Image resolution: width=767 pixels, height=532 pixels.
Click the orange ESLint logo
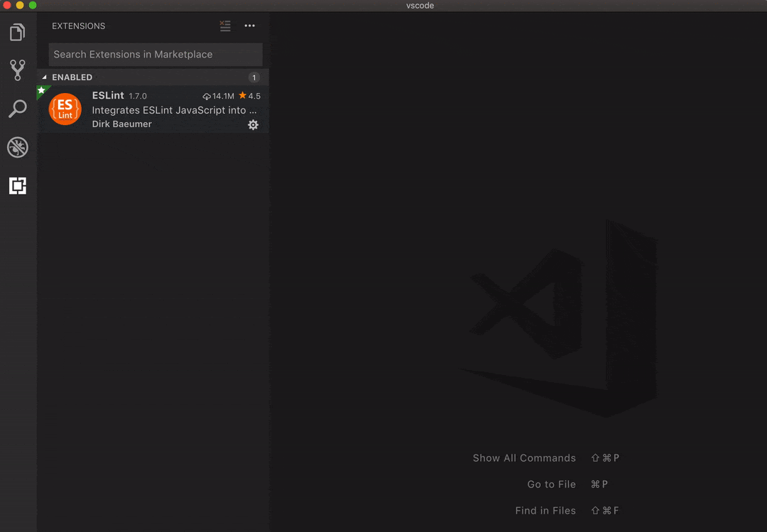(x=65, y=109)
